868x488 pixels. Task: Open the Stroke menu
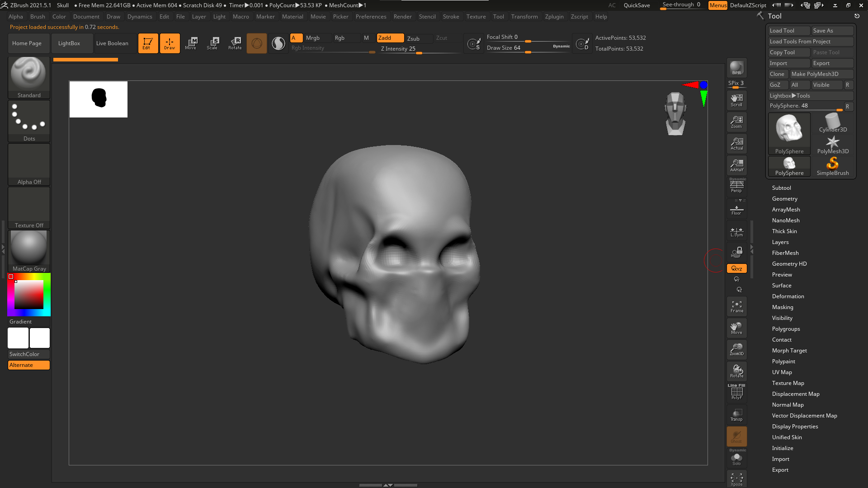(x=451, y=17)
